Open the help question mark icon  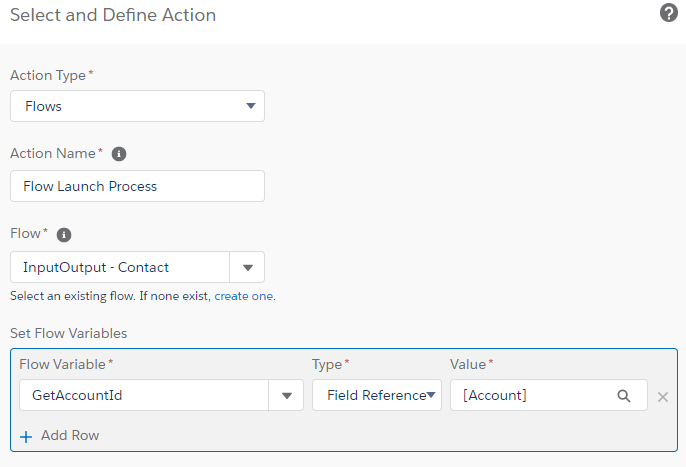pyautogui.click(x=669, y=13)
